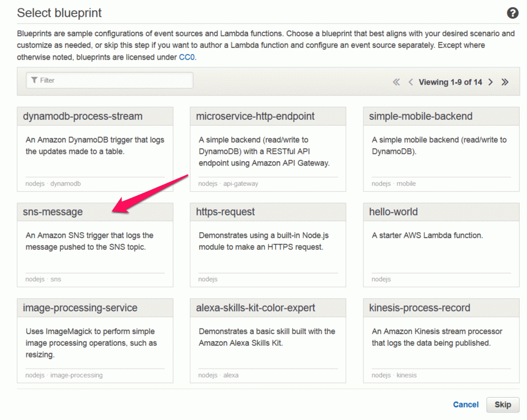Cancel blueprint selection
Image resolution: width=527 pixels, height=420 pixels.
[466, 404]
